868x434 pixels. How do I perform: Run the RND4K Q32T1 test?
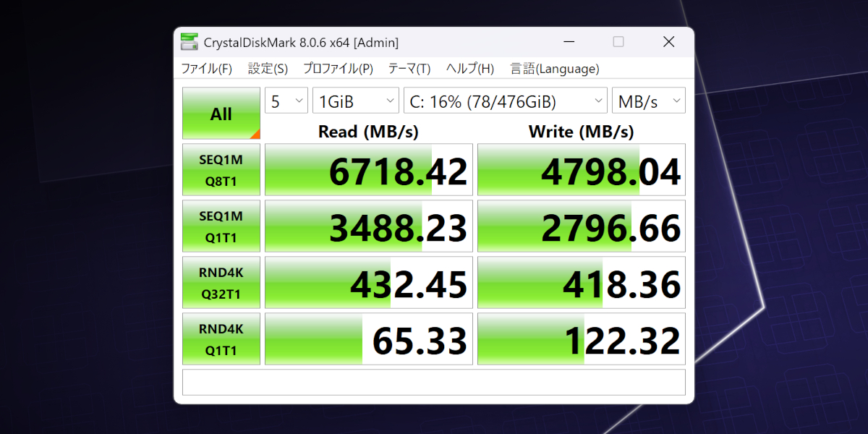pyautogui.click(x=221, y=283)
